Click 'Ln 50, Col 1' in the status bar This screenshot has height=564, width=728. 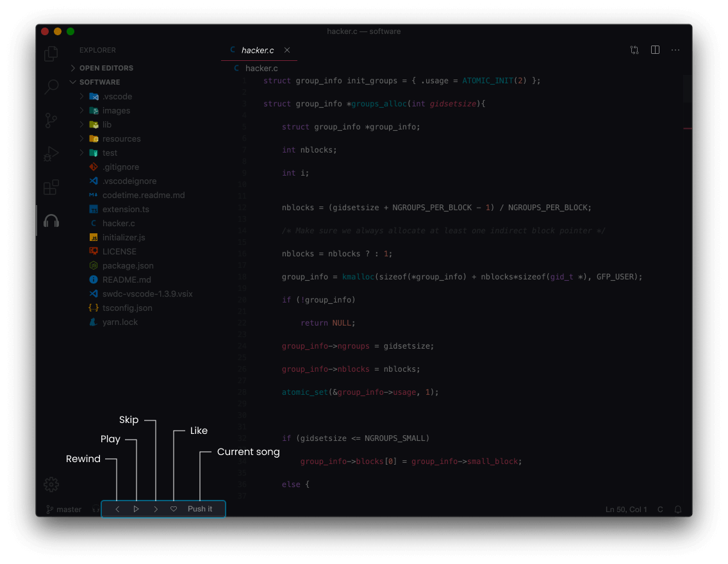tap(626, 509)
